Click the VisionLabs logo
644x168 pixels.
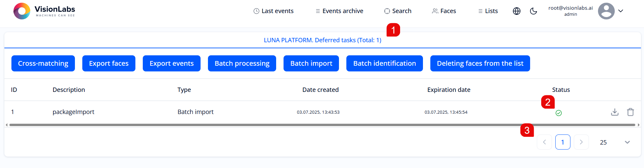click(x=44, y=11)
